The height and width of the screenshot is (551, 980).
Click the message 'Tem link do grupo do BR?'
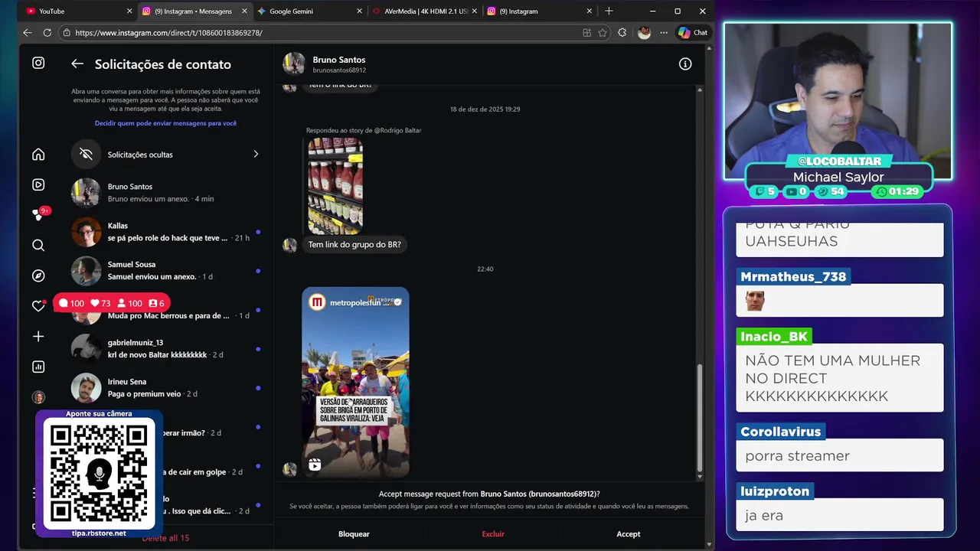pos(354,245)
